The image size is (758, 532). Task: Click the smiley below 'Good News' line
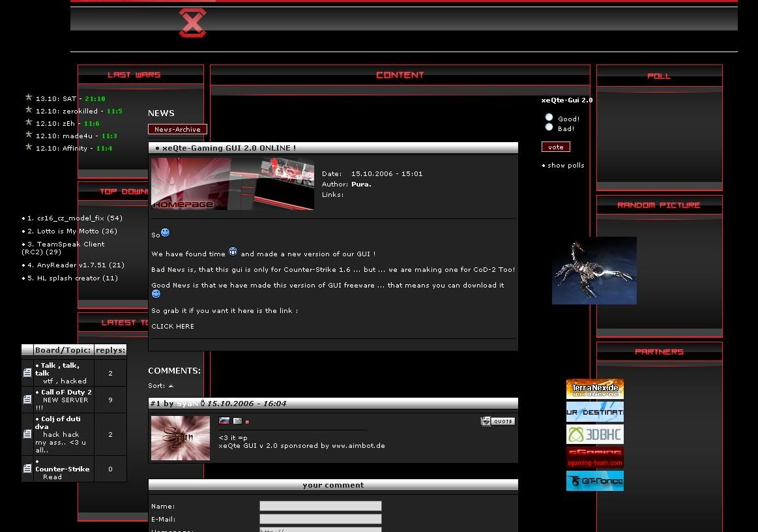coord(156,293)
